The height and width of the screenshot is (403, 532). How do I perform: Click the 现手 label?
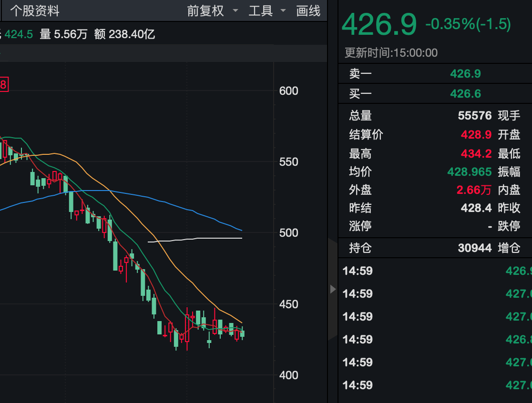[x=509, y=116]
